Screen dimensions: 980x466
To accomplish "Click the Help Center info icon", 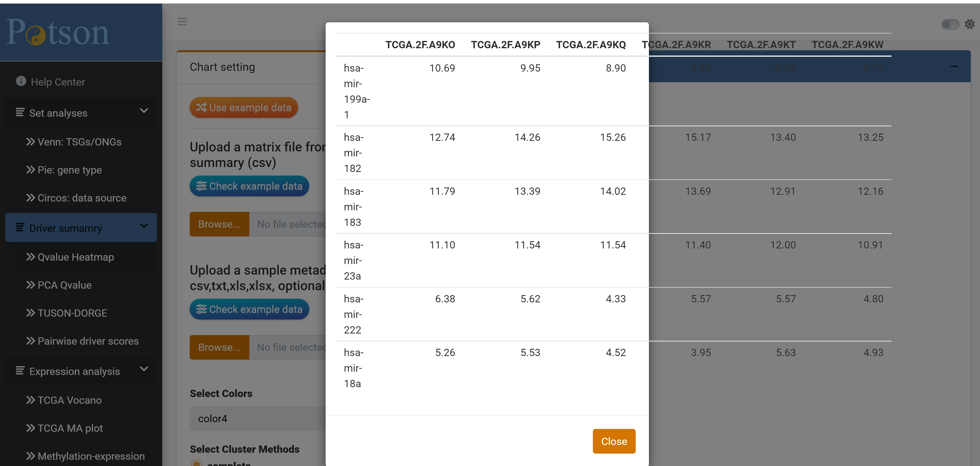I will tap(21, 81).
